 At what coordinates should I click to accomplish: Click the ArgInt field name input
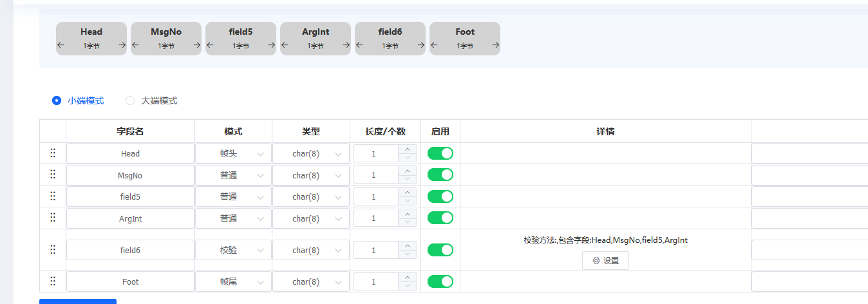point(130,219)
